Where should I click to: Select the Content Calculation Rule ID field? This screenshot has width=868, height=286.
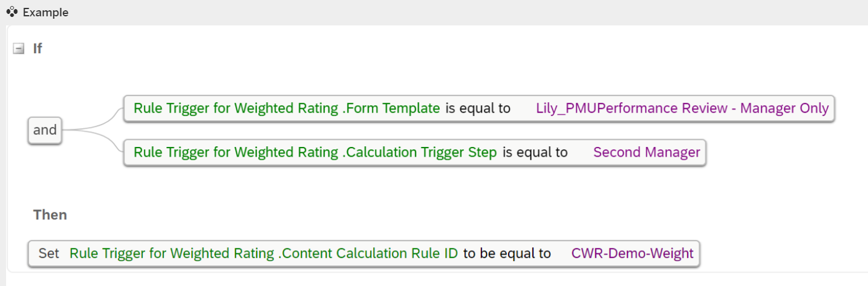[264, 253]
